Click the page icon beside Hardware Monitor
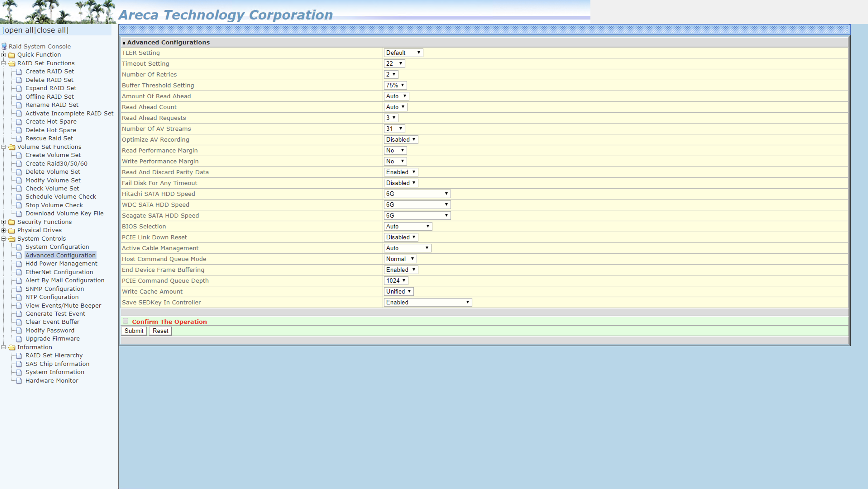This screenshot has width=868, height=489. [19, 381]
